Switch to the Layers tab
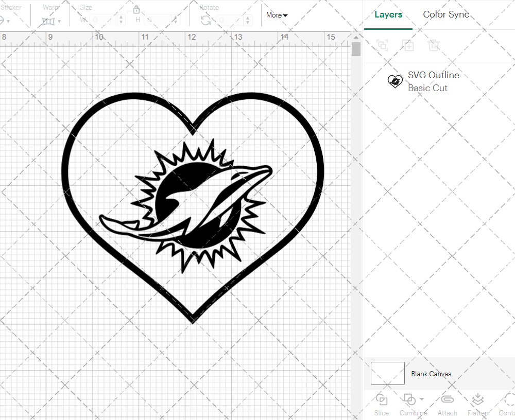 pyautogui.click(x=388, y=14)
